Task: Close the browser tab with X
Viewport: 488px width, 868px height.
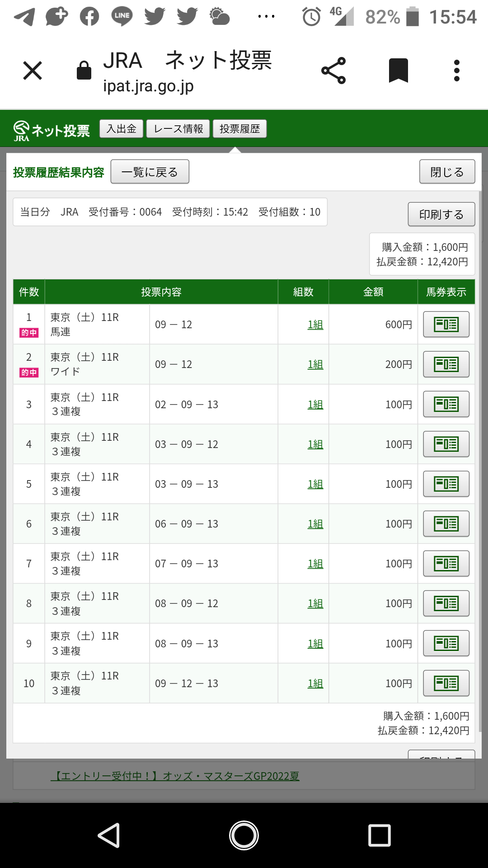Action: pyautogui.click(x=33, y=71)
